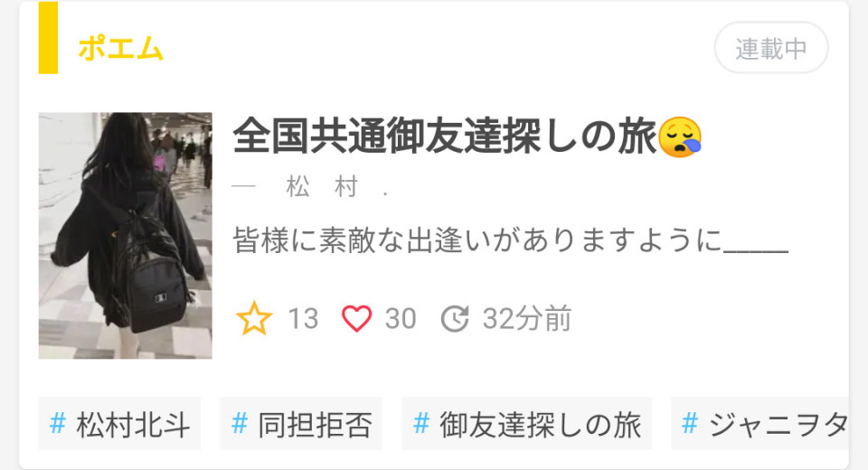Select the ジャニヲタ tag
Viewport: 868px width, 470px height.
[x=759, y=424]
